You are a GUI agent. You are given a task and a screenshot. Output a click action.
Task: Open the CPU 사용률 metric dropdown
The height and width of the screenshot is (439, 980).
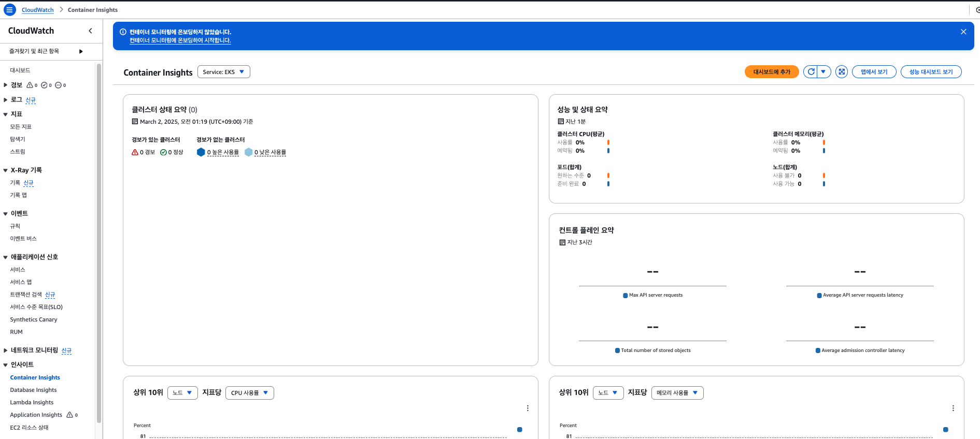[249, 393]
